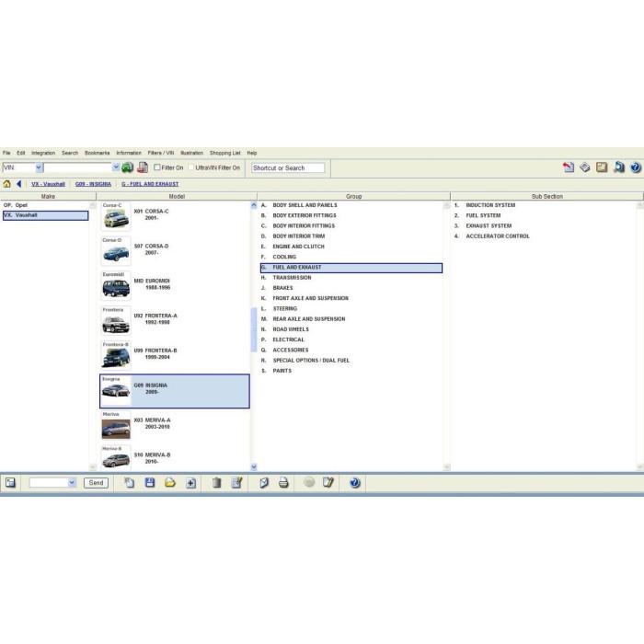Viewport: 644px width, 644px height.
Task: Select group J. BRAKES
Action: coord(351,288)
